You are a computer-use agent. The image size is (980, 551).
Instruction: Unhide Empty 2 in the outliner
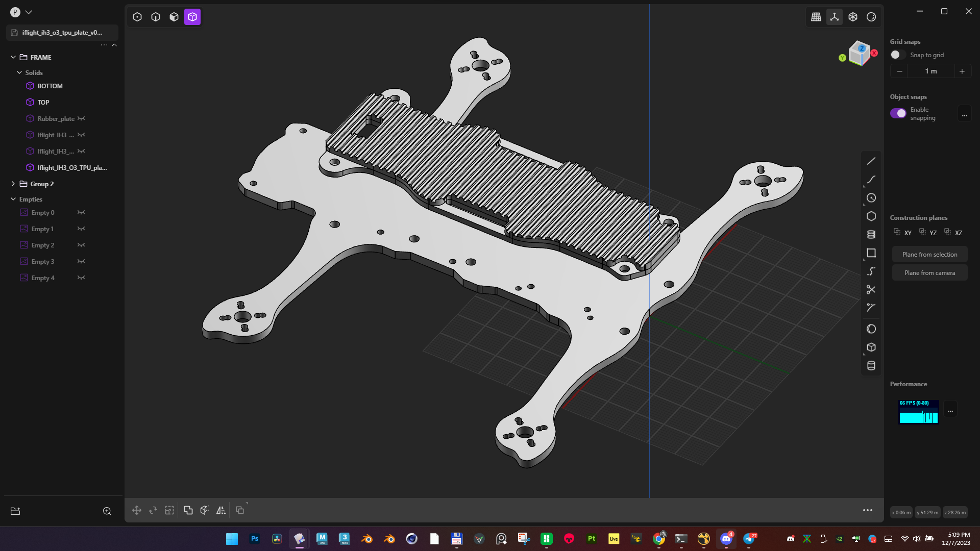point(81,245)
